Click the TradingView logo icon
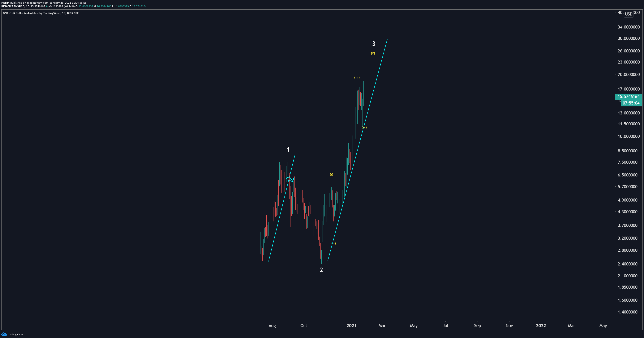The image size is (644, 338). point(4,334)
